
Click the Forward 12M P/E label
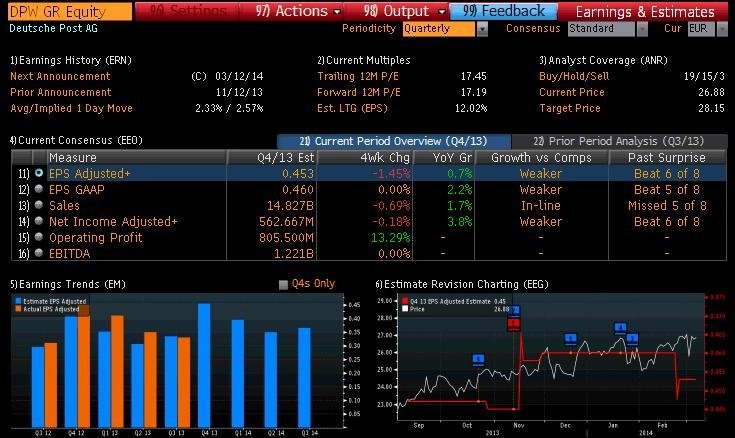(x=359, y=92)
